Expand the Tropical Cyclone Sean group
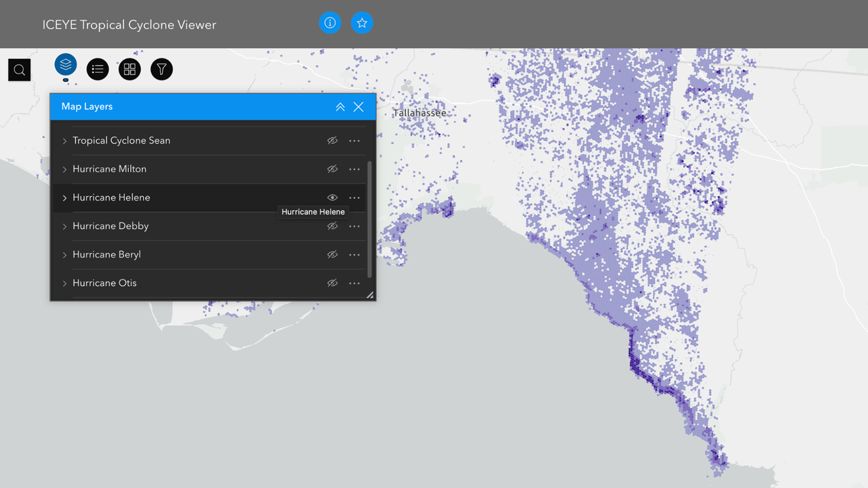The height and width of the screenshot is (488, 868). (x=65, y=141)
